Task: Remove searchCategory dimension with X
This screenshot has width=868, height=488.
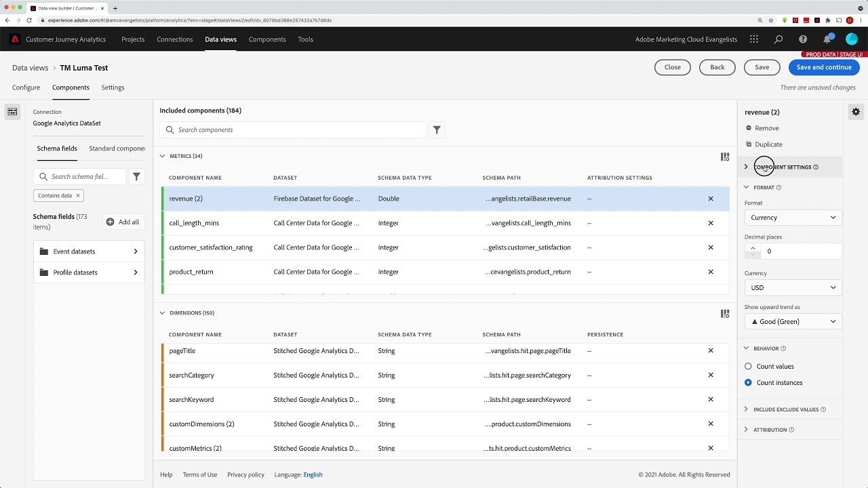Action: [711, 375]
